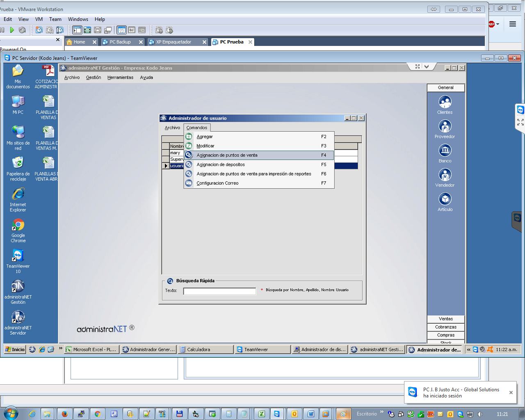Click Configuracion Correo menu item
This screenshot has width=525, height=420.
tap(217, 183)
